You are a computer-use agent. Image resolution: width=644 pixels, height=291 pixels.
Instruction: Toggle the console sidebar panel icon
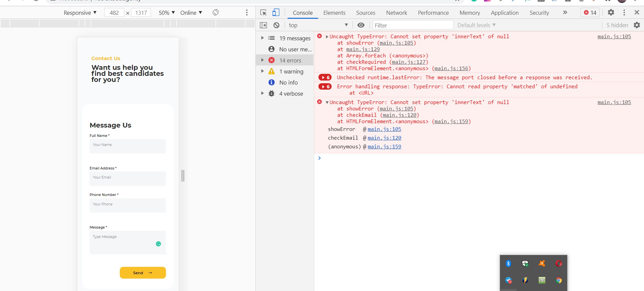click(263, 25)
